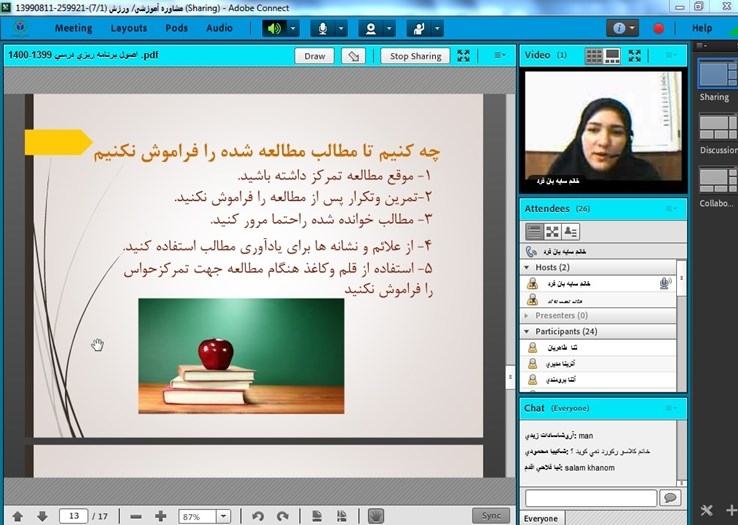738x525 pixels.
Task: Open microphone options dropdown arrow
Action: (x=341, y=29)
